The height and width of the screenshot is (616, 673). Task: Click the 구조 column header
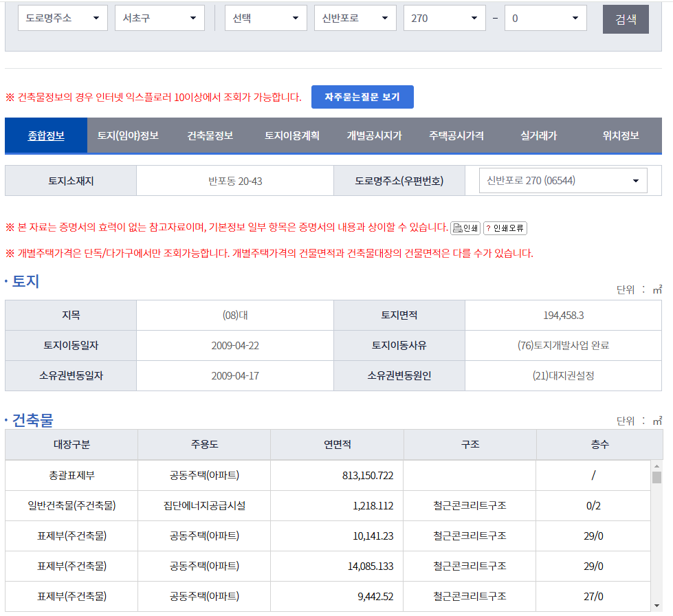pos(470,445)
